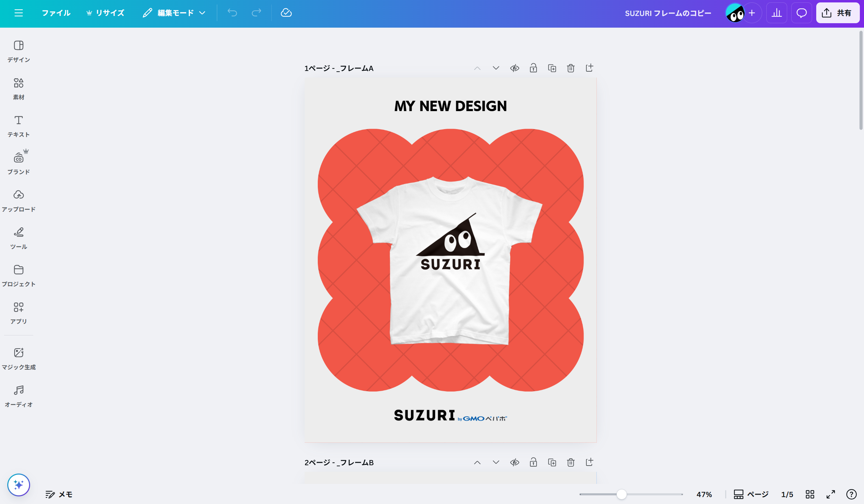
Task: Click the undo arrow
Action: coord(232,13)
